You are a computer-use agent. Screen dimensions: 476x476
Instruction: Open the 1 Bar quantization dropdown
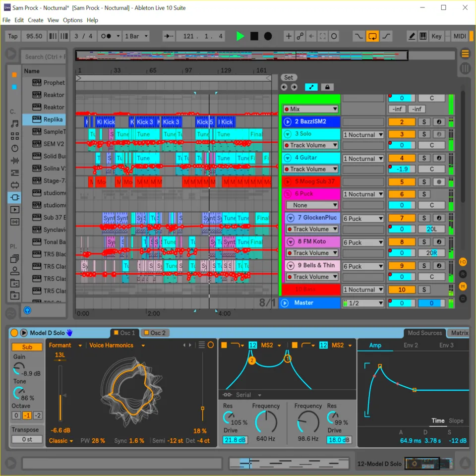click(x=136, y=36)
